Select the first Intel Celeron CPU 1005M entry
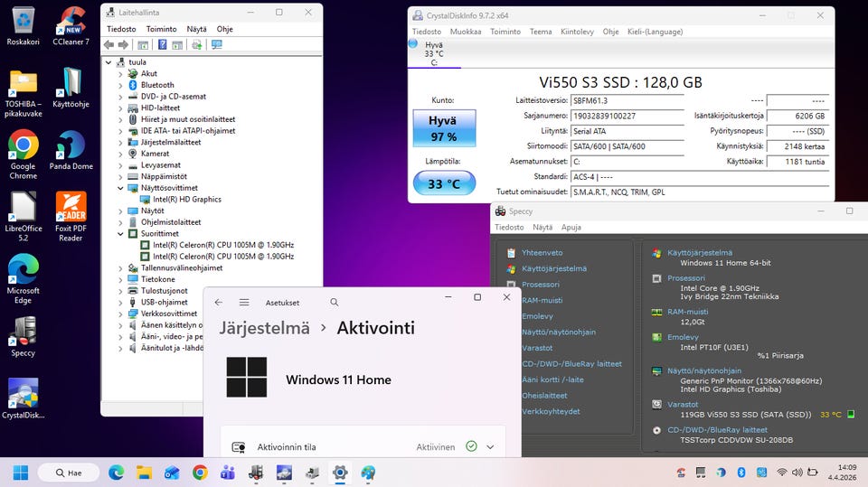868x487 pixels. pos(223,245)
